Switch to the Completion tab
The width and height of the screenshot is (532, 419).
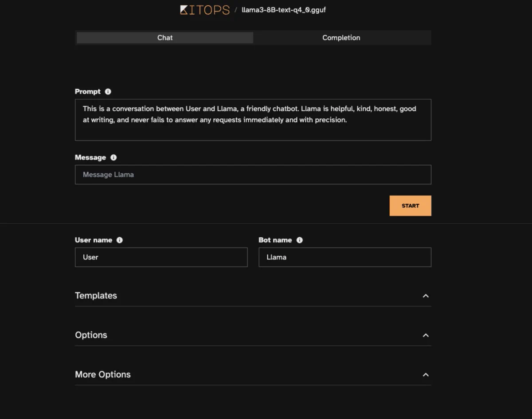tap(341, 38)
